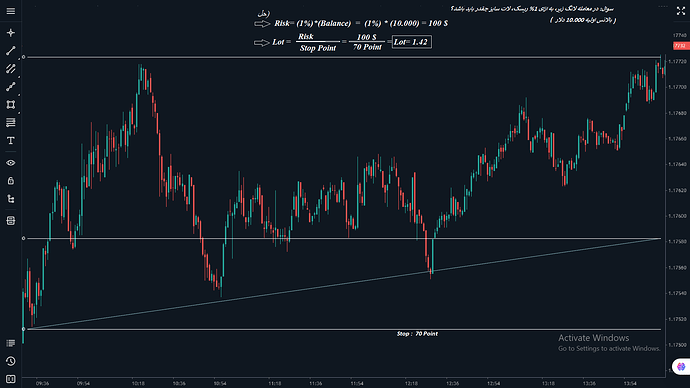The width and height of the screenshot is (690, 388).
Task: Click the pink brain assistant icon
Action: pyautogui.click(x=681, y=366)
